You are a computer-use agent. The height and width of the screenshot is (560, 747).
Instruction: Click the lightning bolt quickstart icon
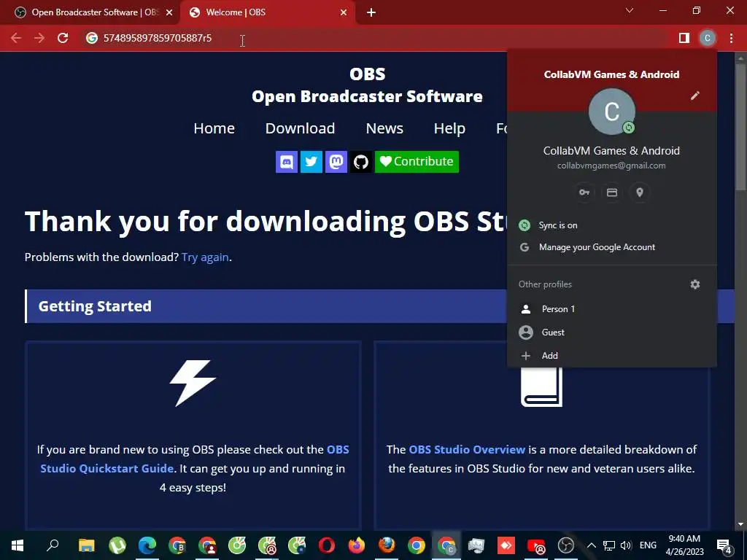point(193,384)
